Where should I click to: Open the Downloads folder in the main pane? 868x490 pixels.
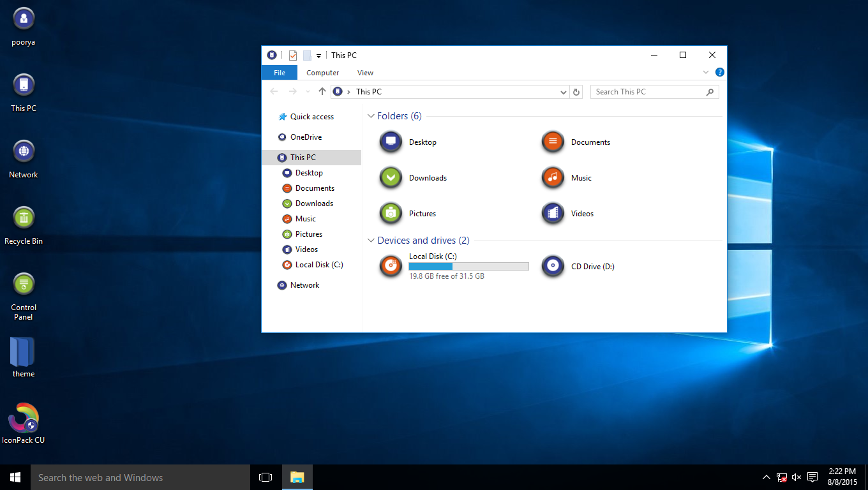click(x=427, y=177)
